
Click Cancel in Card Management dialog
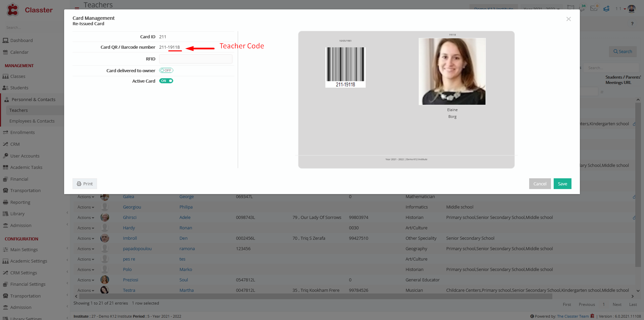[540, 184]
